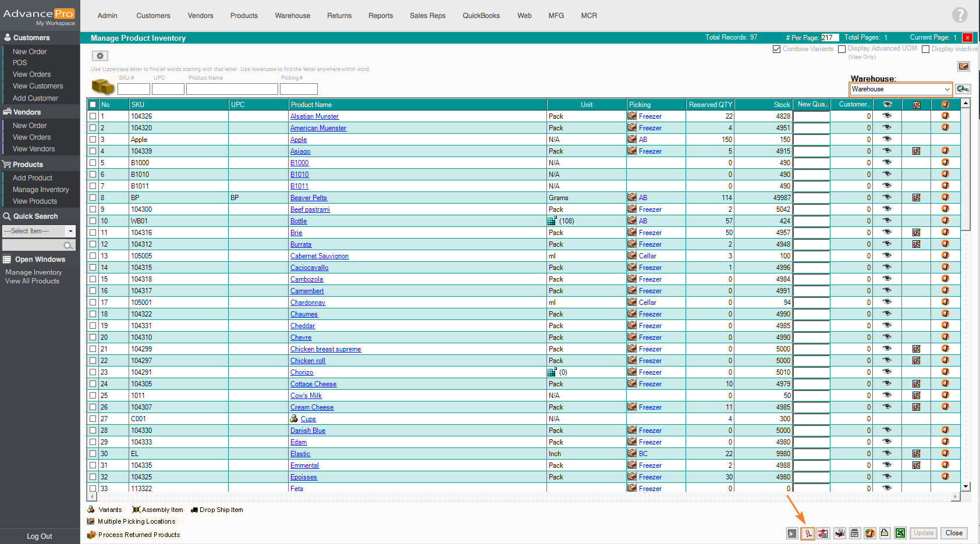Expand the Quick Search Select Item dropdown
Viewport: 980px width, 544px height.
pyautogui.click(x=39, y=231)
